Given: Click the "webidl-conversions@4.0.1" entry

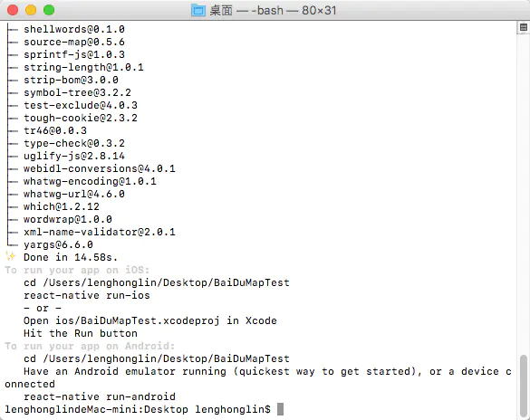Looking at the screenshot, I should 100,168.
